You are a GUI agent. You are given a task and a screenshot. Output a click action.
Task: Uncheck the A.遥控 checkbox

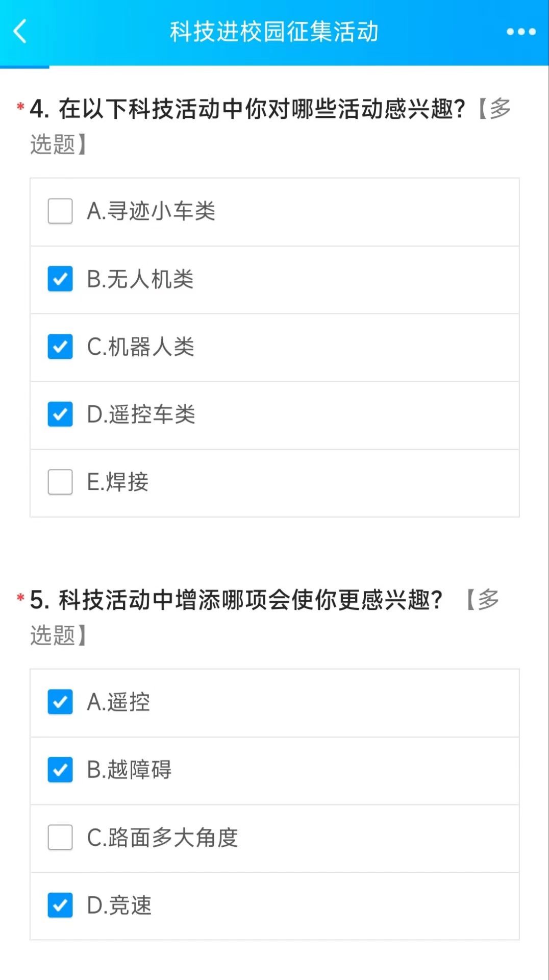pos(60,702)
